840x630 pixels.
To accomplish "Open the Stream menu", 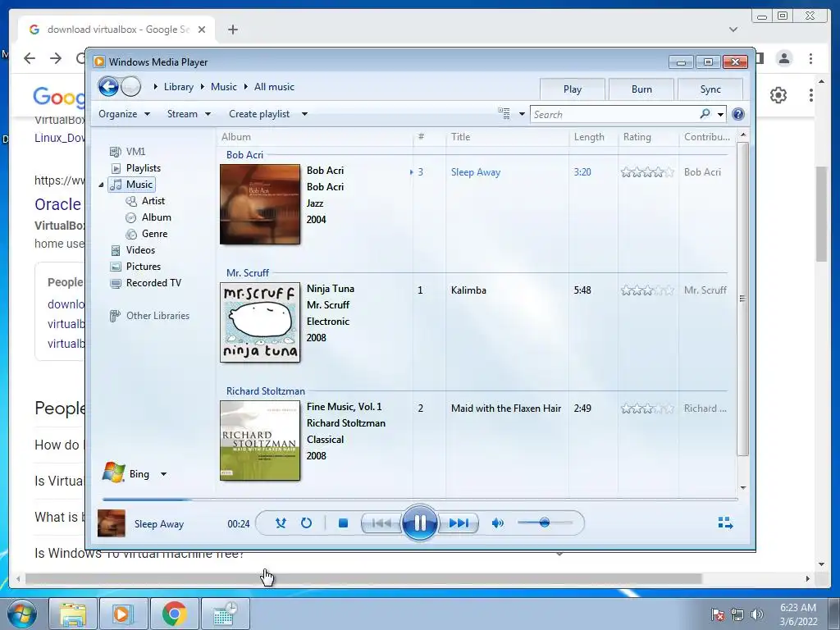I will (189, 114).
